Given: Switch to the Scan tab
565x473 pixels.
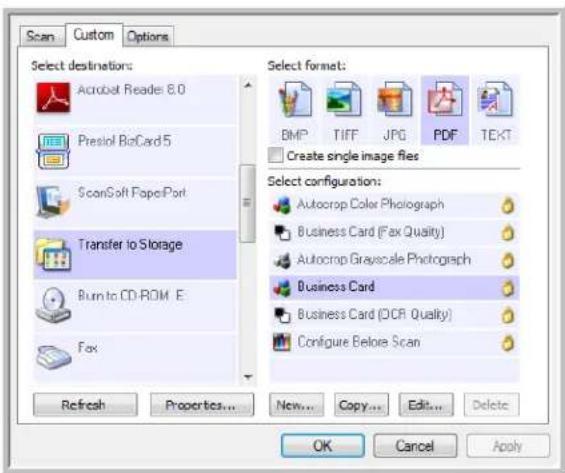Looking at the screenshot, I should (41, 36).
